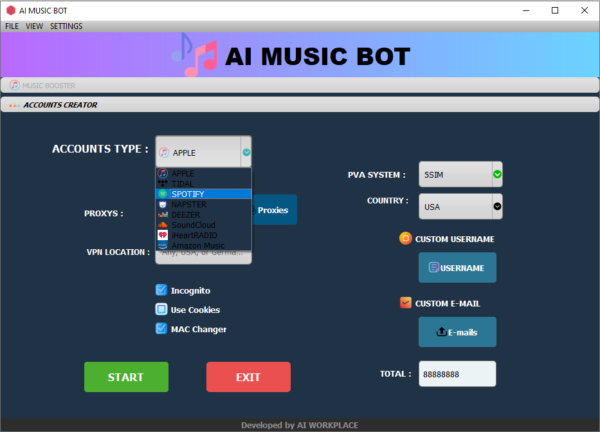Image resolution: width=600 pixels, height=432 pixels.
Task: Click the VPN Location input field
Action: (203, 256)
